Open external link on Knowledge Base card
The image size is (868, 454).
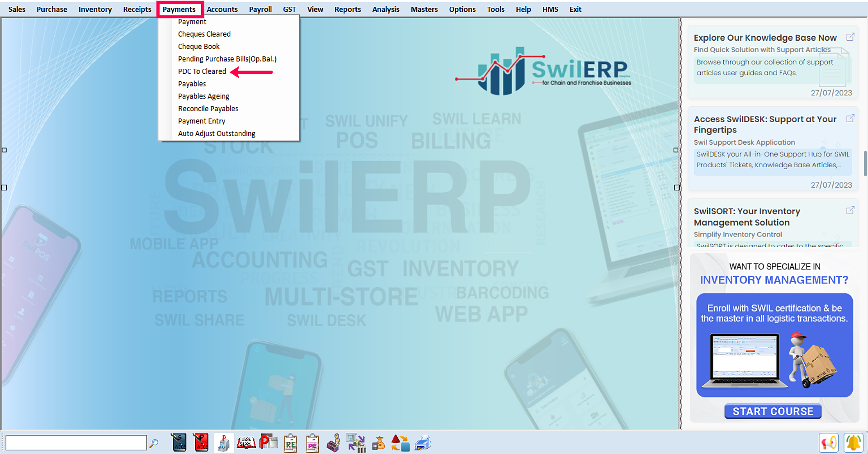coord(850,37)
